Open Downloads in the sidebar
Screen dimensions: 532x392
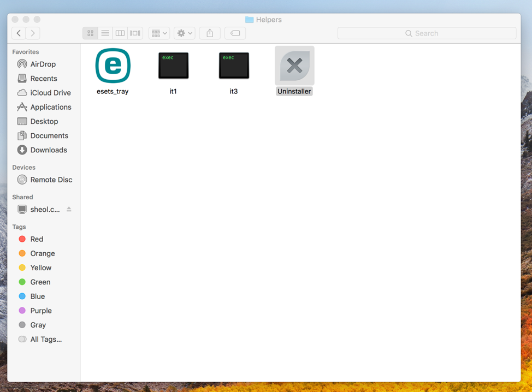pos(48,150)
